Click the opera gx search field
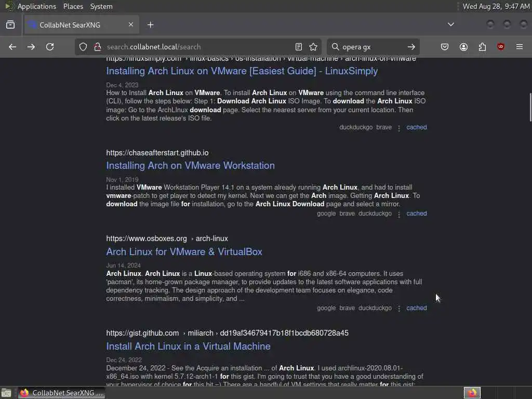532x399 pixels. tap(373, 47)
